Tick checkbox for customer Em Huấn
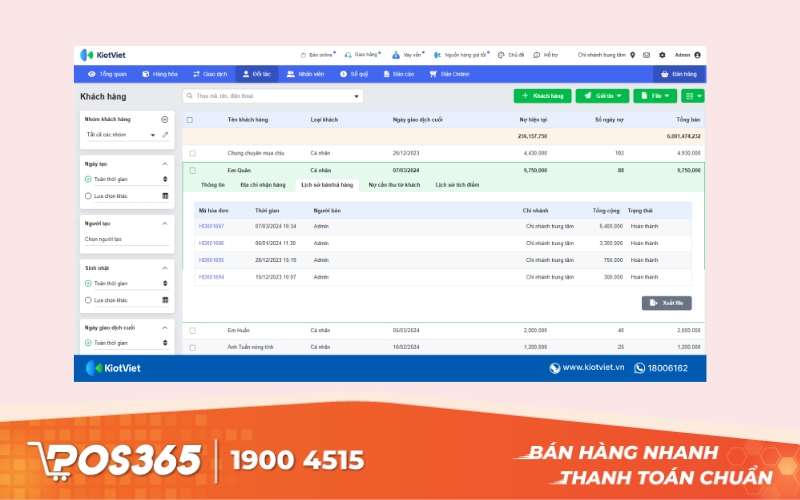Image resolution: width=800 pixels, height=500 pixels. coord(192,331)
